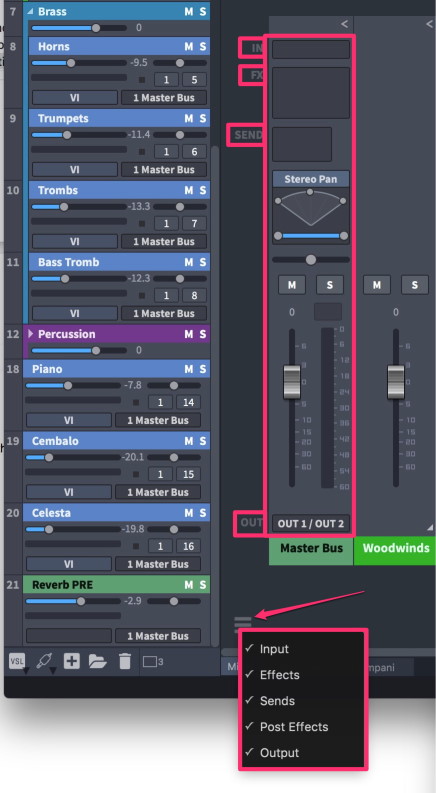436x793 pixels.
Task: Solo the Master Bus mixer strip
Action: [330, 285]
